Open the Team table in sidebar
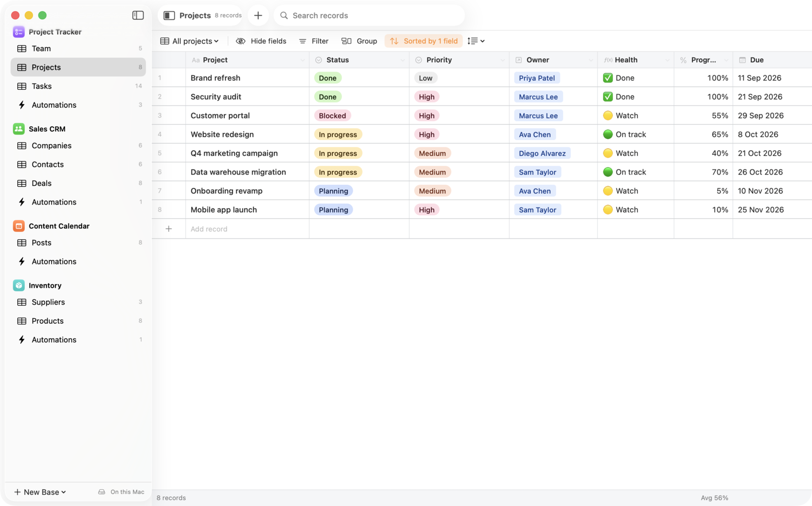 coord(78,49)
